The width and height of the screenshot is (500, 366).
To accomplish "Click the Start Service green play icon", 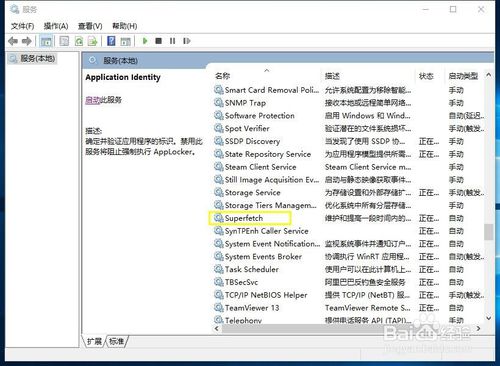I will [145, 41].
